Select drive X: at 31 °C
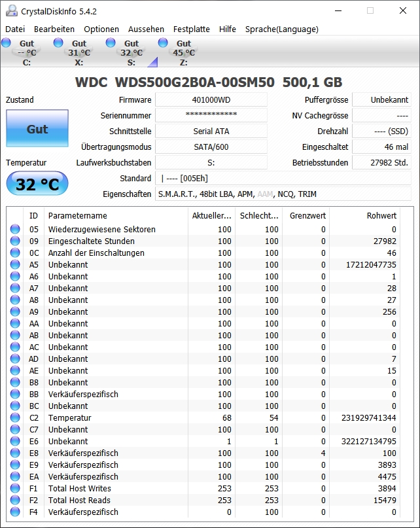The width and height of the screenshot is (420, 528). (79, 53)
